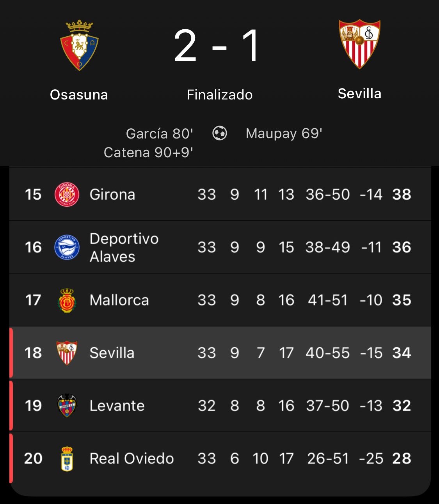
Task: Tap the Osasuna crest in the header
Action: (79, 45)
